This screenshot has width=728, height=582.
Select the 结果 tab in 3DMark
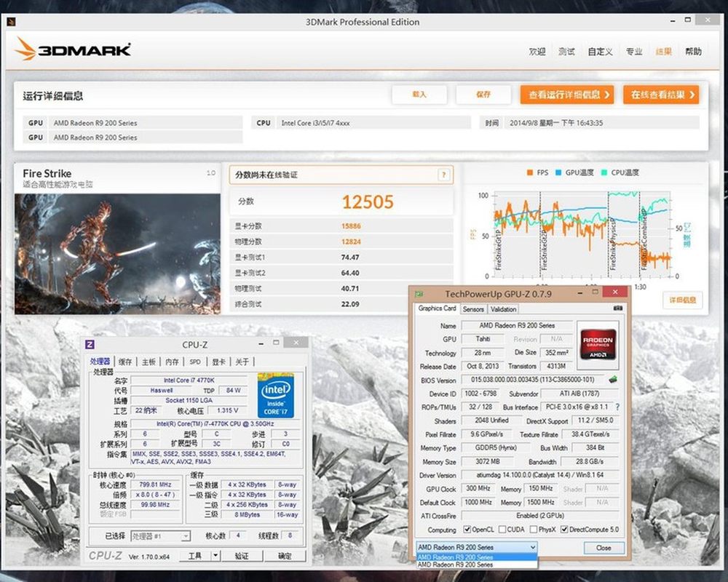tap(663, 52)
